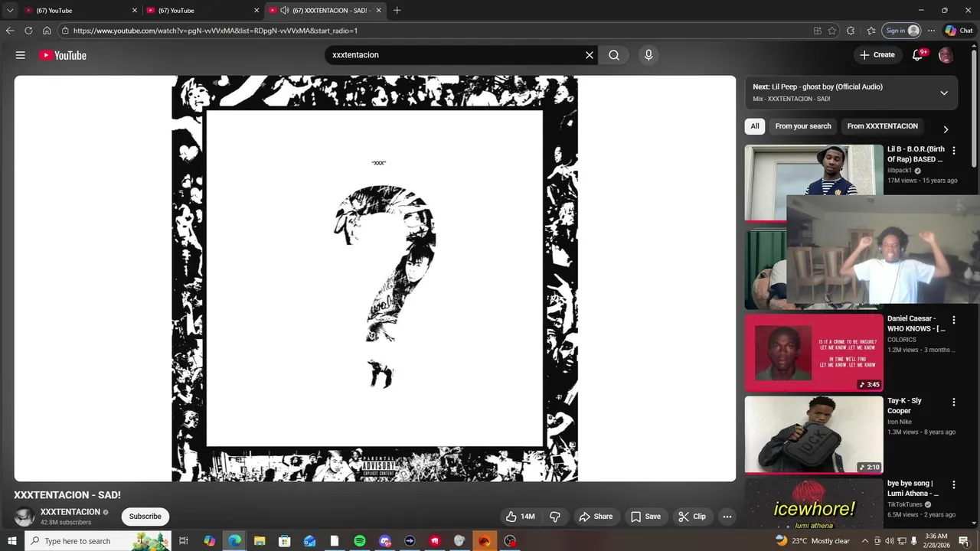Open browser Settings and more menu
Image resolution: width=980 pixels, height=551 pixels.
(931, 31)
